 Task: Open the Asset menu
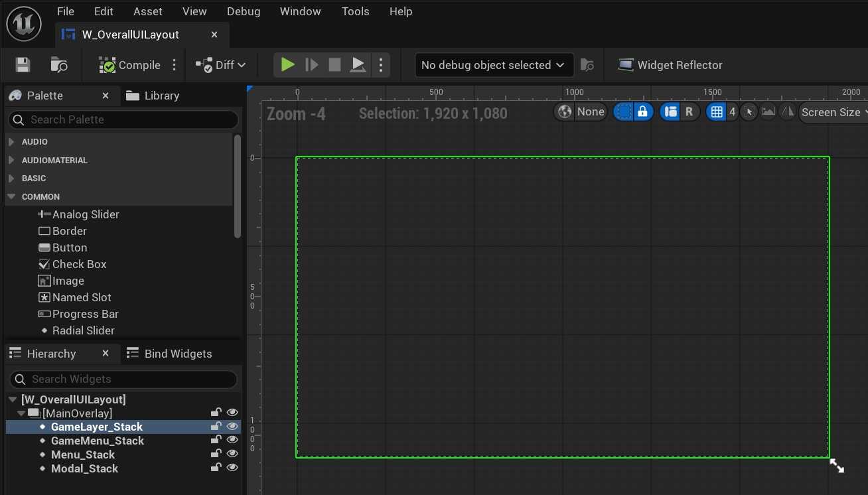(147, 11)
